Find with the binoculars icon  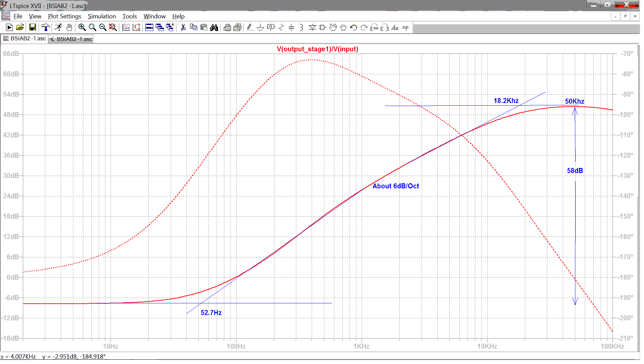(x=214, y=28)
